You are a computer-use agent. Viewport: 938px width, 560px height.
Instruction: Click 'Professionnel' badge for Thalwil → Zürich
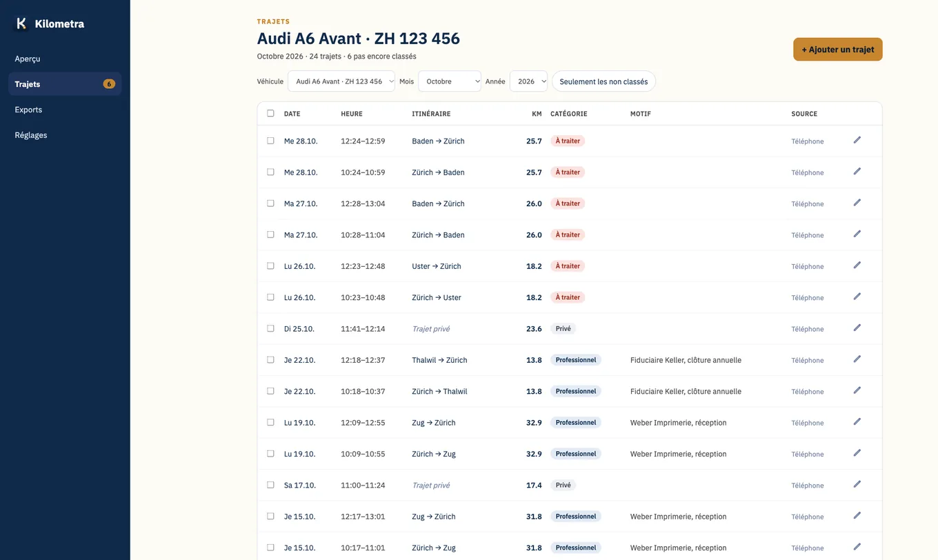tap(576, 360)
